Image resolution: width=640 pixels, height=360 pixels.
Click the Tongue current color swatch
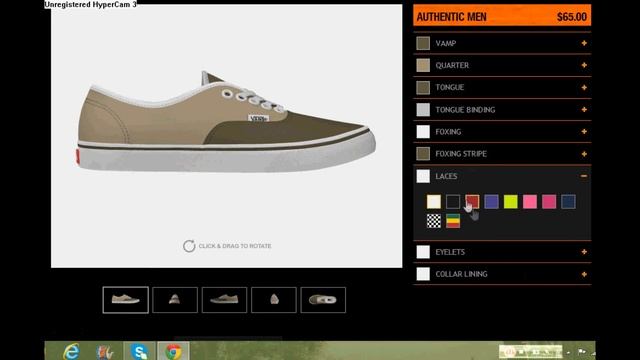[423, 87]
